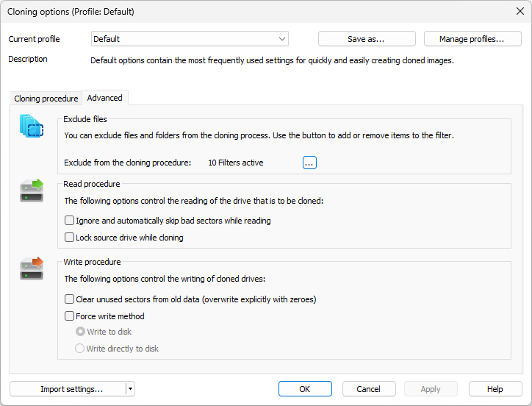Viewport: 532px width, 406px height.
Task: Switch to the Cloning procedure tab
Action: pyautogui.click(x=46, y=99)
